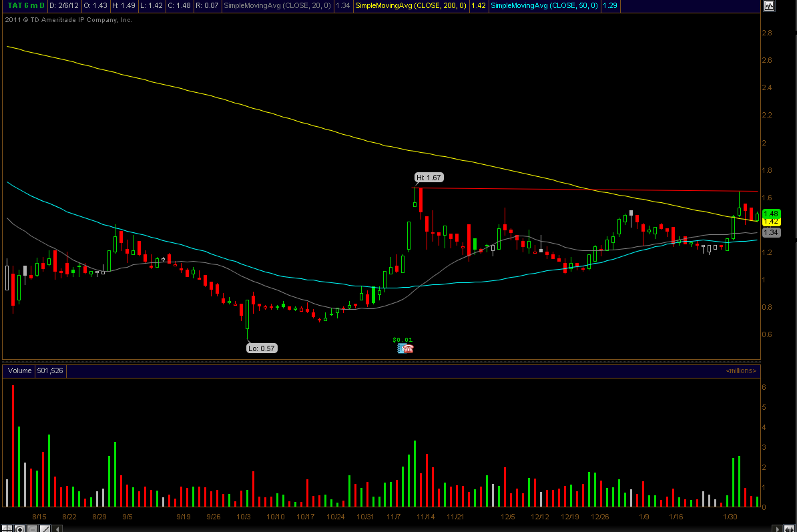
Task: Click the 2.8 price axis label
Action: [x=766, y=33]
